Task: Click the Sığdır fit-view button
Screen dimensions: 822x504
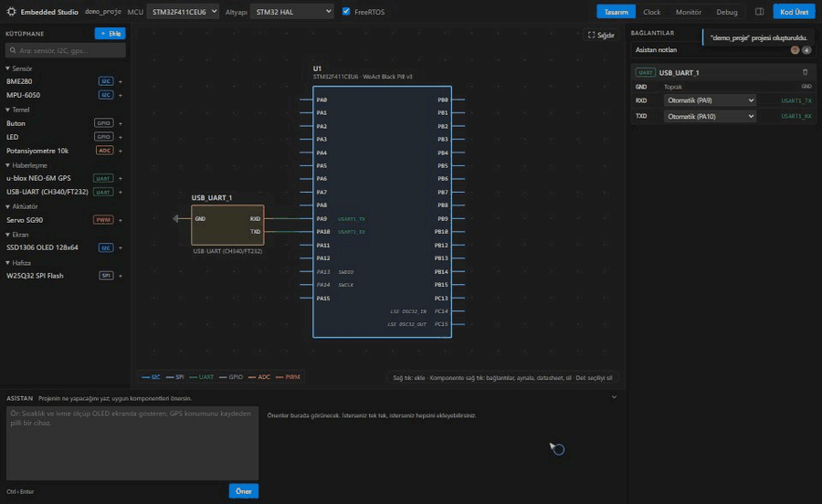Action: pyautogui.click(x=601, y=35)
